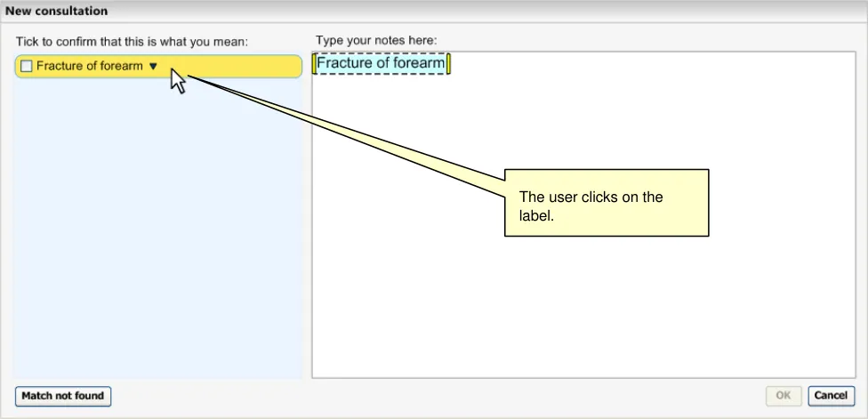Click the greyed-out OK button

pos(784,396)
